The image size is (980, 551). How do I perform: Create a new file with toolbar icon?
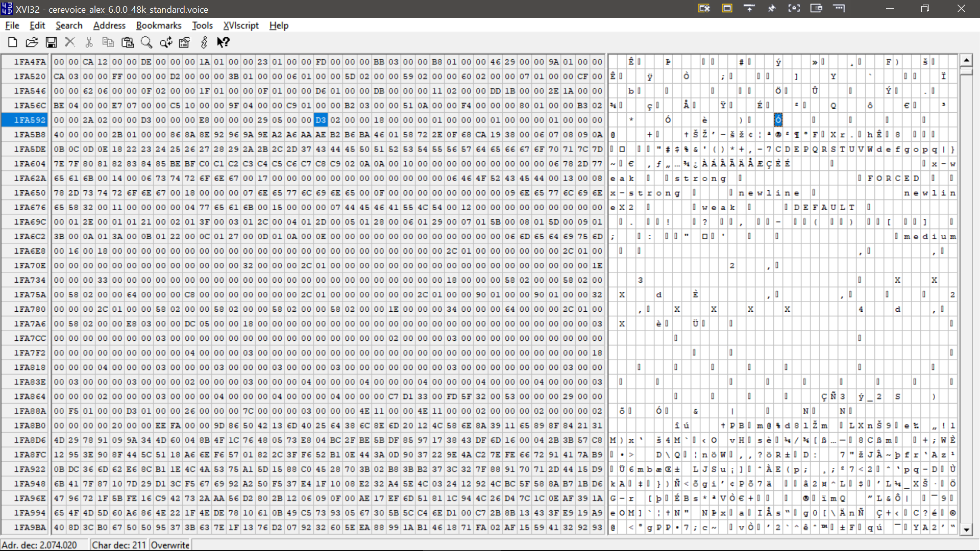pos(13,42)
